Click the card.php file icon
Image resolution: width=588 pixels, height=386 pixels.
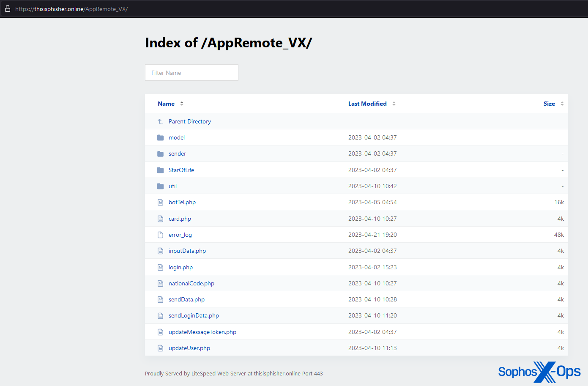point(160,219)
